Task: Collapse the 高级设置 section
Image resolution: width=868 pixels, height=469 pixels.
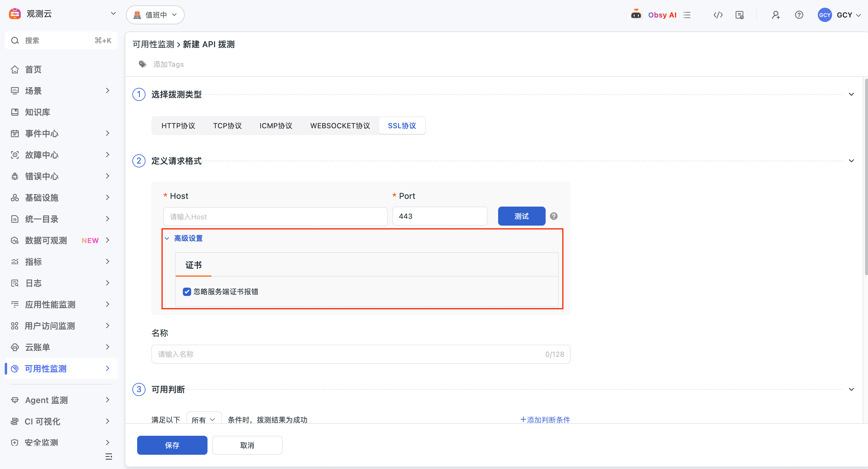Action: (x=184, y=238)
